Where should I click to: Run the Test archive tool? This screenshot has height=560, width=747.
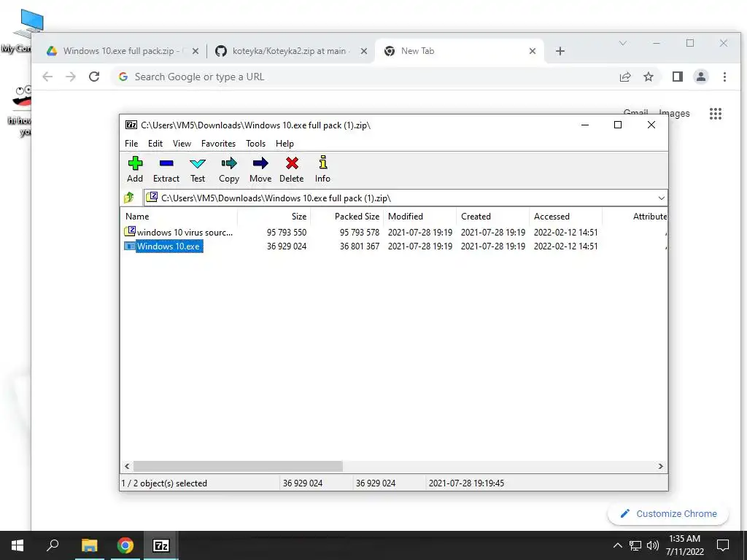point(197,163)
